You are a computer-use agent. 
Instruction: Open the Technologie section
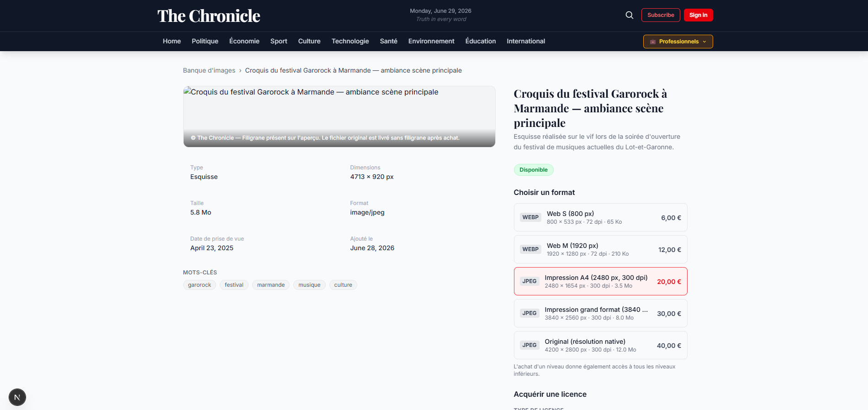click(350, 41)
